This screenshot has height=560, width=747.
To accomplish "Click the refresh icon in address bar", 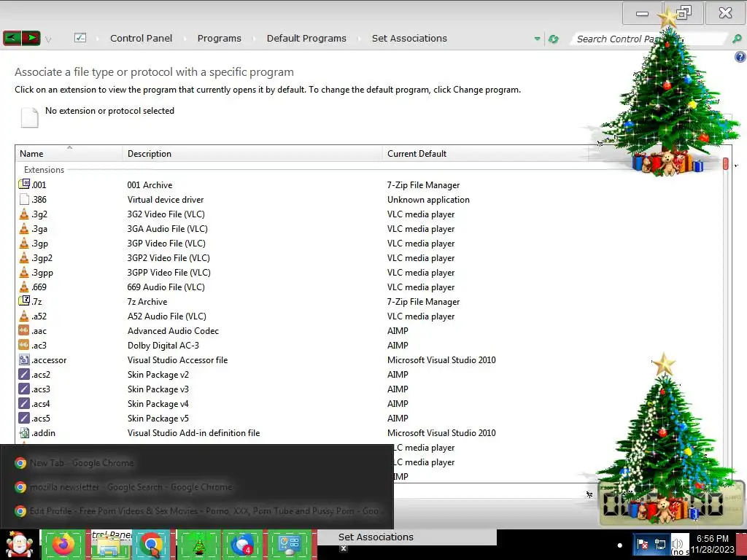I will click(x=553, y=39).
